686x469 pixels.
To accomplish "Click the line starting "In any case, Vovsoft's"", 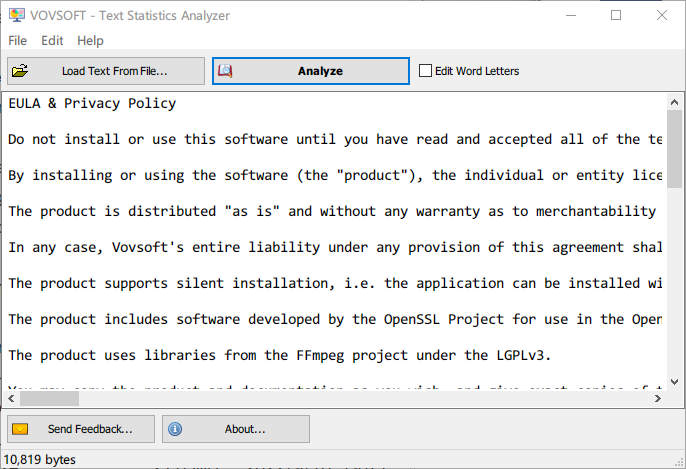I will pyautogui.click(x=335, y=247).
